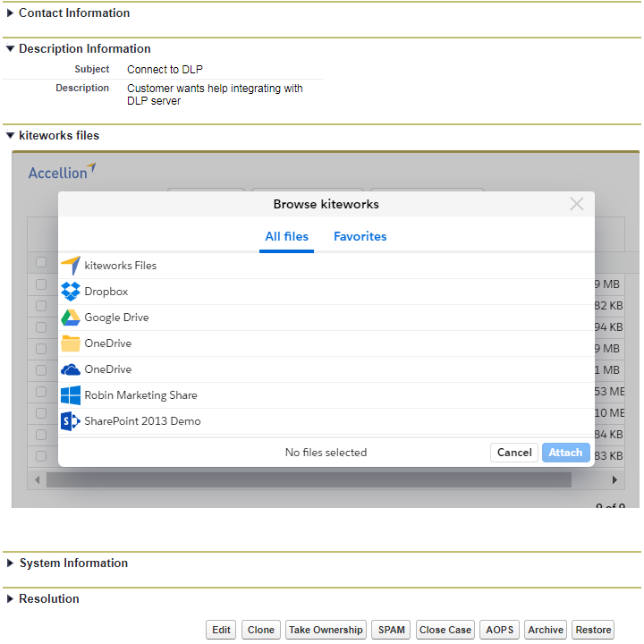Open SharePoint 2013 Demo row
644x644 pixels.
coord(326,421)
